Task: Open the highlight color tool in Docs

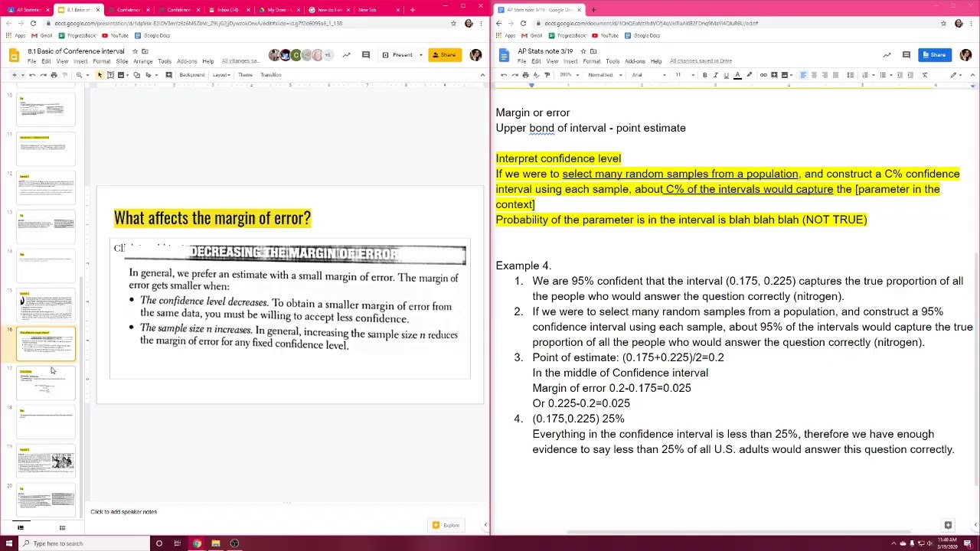Action: [749, 75]
